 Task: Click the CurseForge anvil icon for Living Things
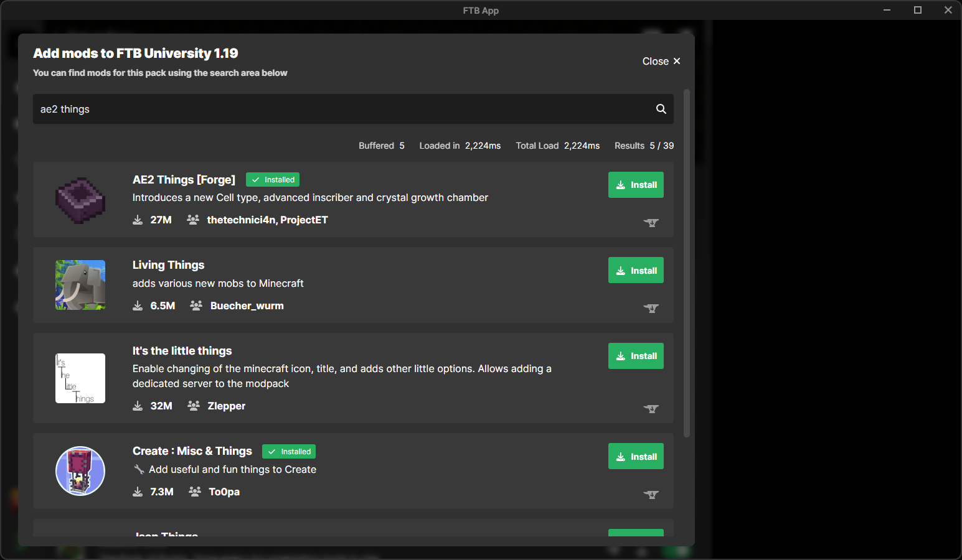(x=651, y=308)
